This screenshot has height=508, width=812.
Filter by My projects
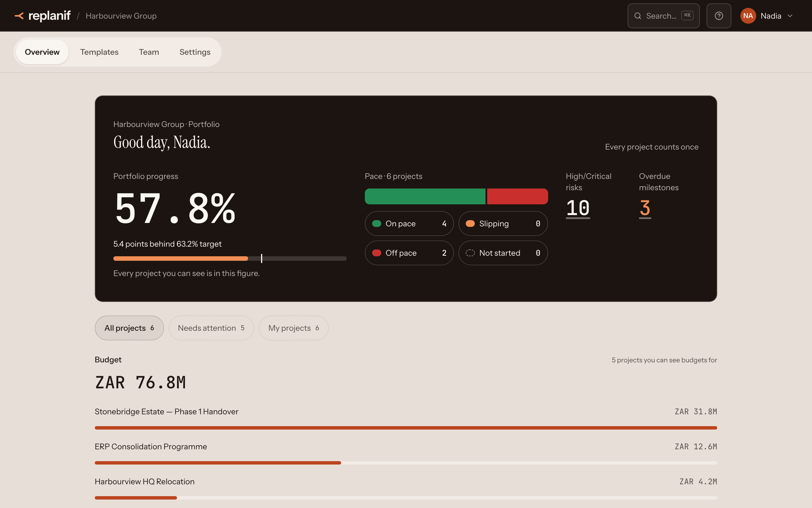pos(294,328)
